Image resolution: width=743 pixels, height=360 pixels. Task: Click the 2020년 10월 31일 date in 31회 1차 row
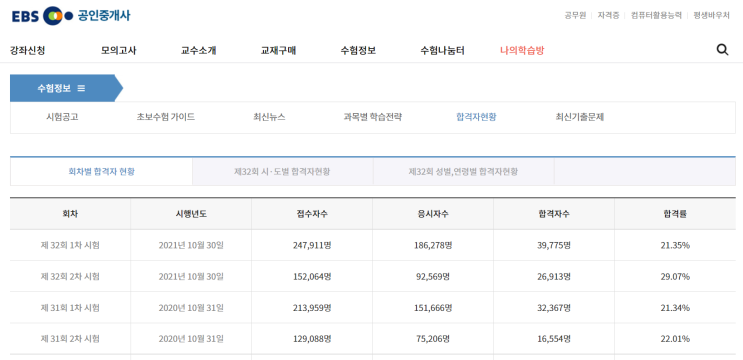(x=191, y=308)
